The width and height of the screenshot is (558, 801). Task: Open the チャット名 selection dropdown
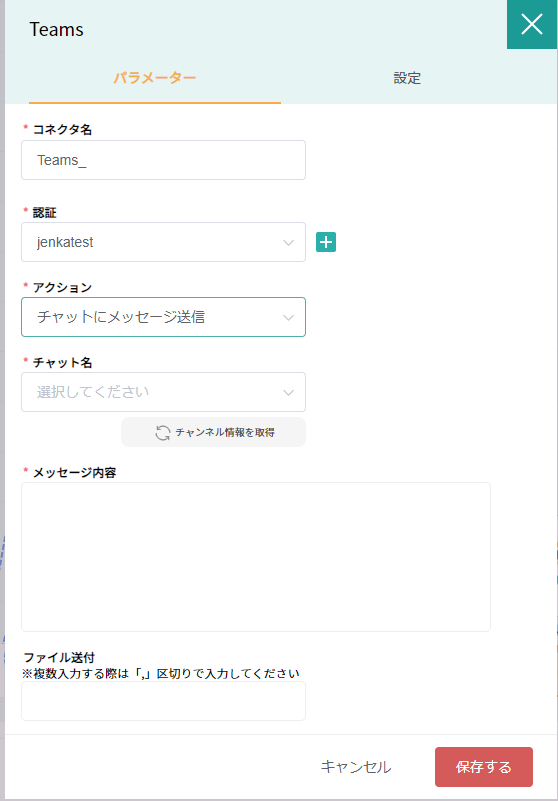click(x=164, y=392)
